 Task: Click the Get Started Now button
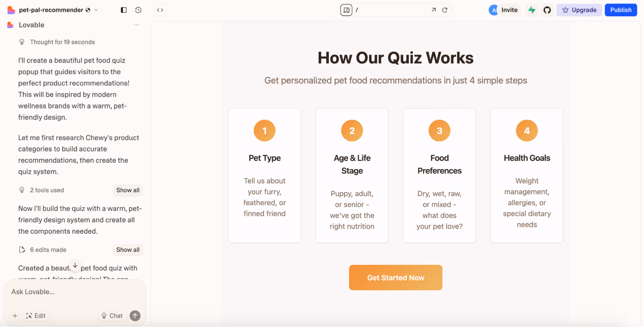pyautogui.click(x=396, y=277)
